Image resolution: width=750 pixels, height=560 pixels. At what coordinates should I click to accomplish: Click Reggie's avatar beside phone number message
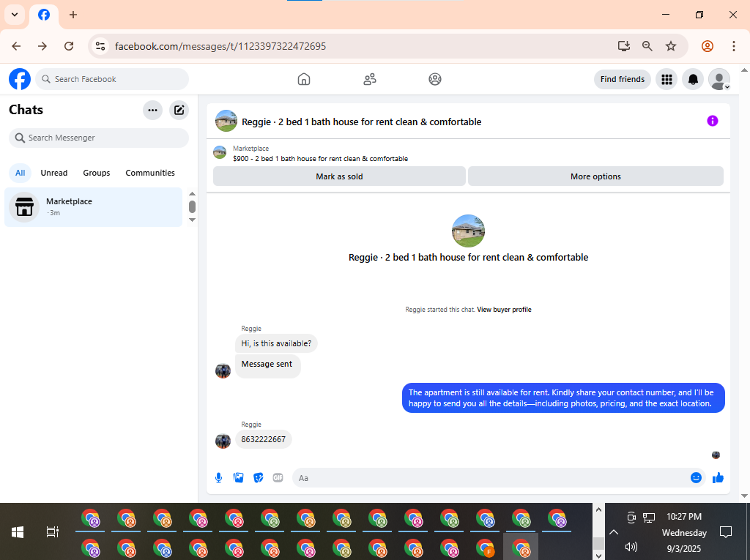pyautogui.click(x=223, y=441)
